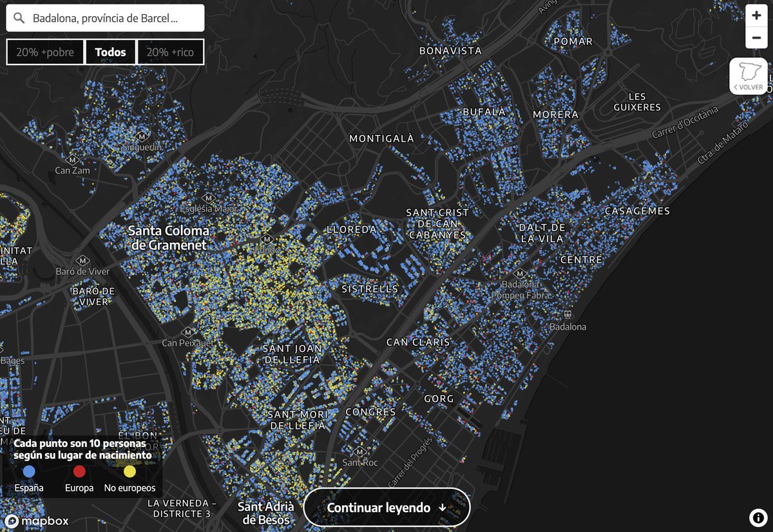Click the SANT JOAN DE LLEFIÀ label
This screenshot has width=773, height=532.
click(292, 354)
